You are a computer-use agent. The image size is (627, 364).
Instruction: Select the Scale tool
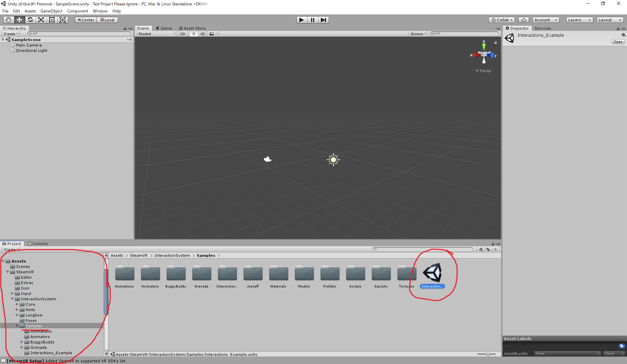point(41,20)
